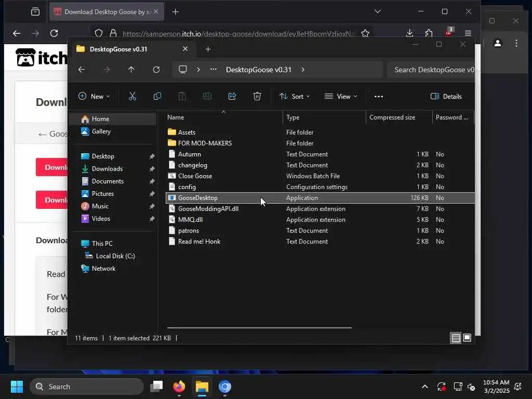Open the Sort dropdown menu

[295, 96]
